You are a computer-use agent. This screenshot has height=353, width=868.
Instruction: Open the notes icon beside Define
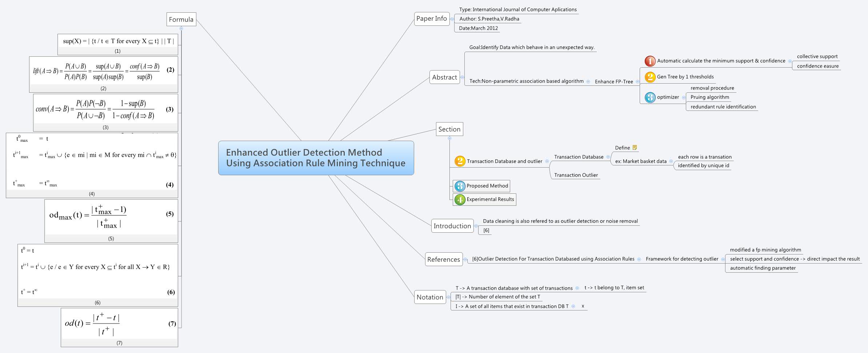pos(635,148)
